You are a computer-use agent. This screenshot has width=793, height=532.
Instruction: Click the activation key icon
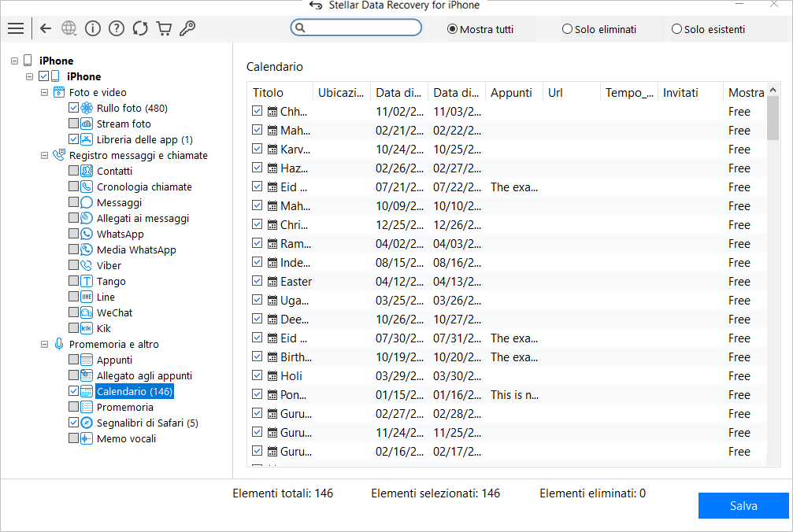[x=187, y=28]
